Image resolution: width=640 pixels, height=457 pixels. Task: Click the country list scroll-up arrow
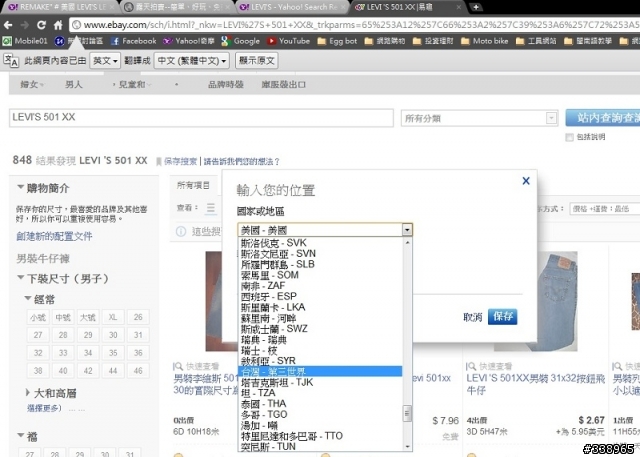(407, 243)
